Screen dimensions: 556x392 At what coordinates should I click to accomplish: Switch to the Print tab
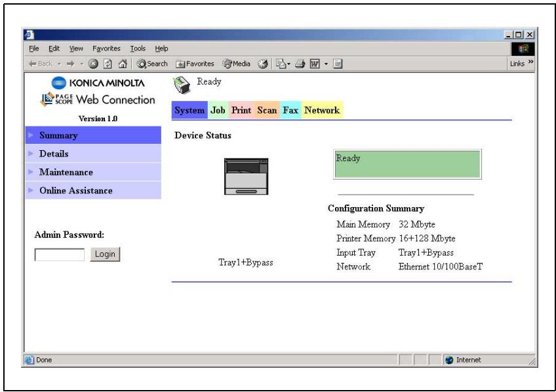241,110
